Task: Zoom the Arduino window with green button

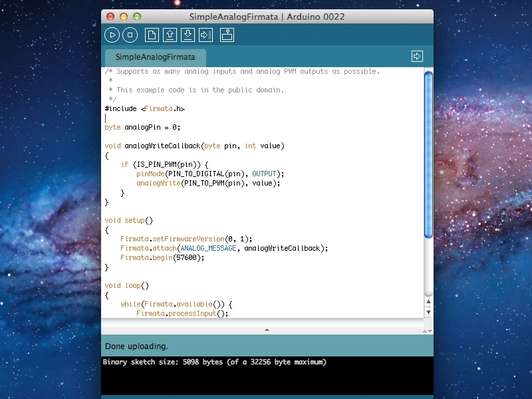Action: click(137, 17)
